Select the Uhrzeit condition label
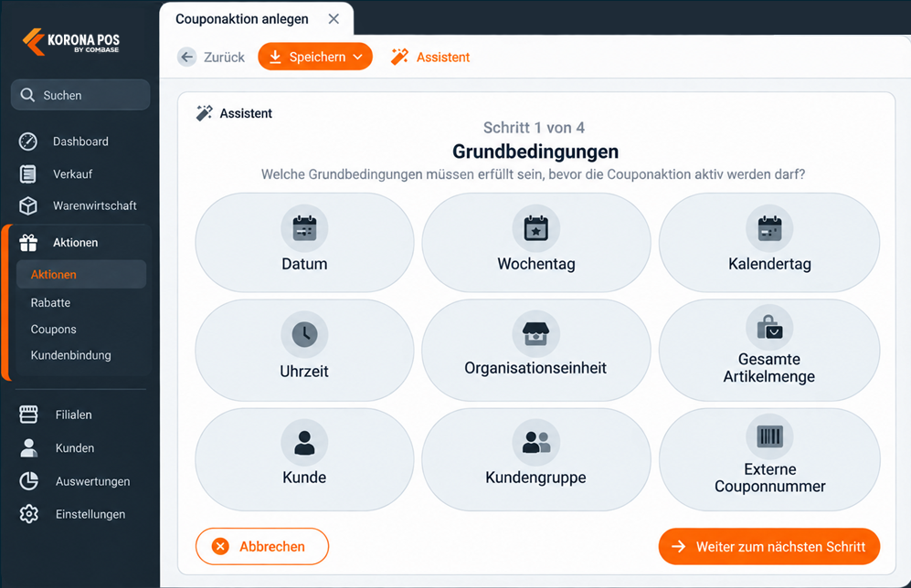This screenshot has height=588, width=911. point(304,372)
